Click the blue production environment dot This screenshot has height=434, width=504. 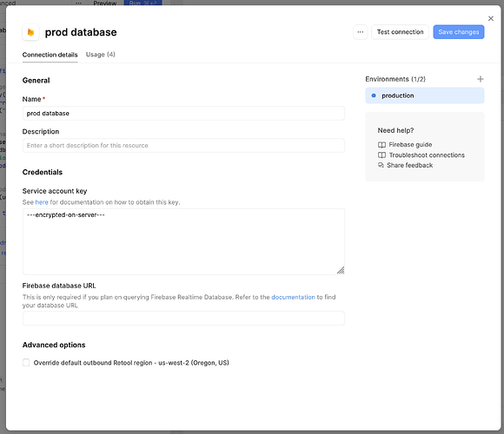coord(374,95)
